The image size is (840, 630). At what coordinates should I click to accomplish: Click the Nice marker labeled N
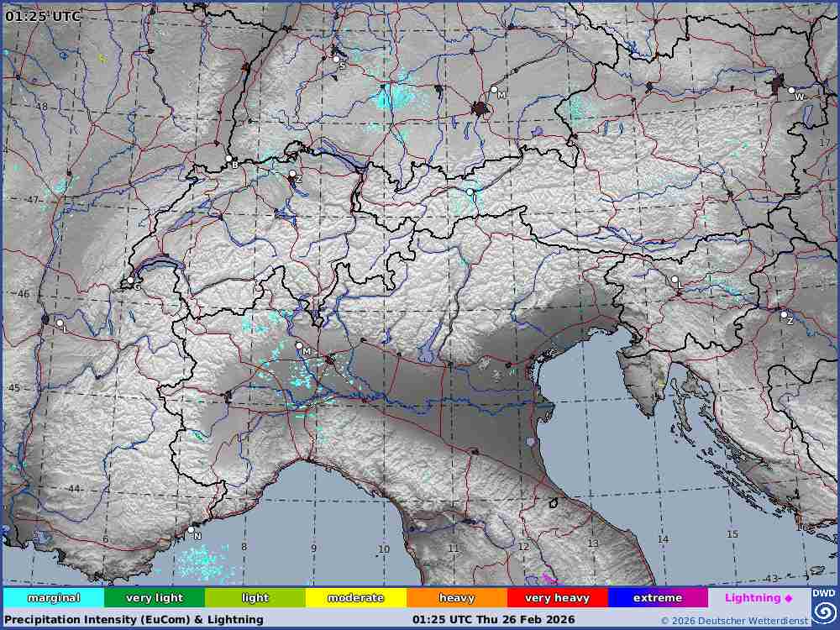pyautogui.click(x=192, y=530)
